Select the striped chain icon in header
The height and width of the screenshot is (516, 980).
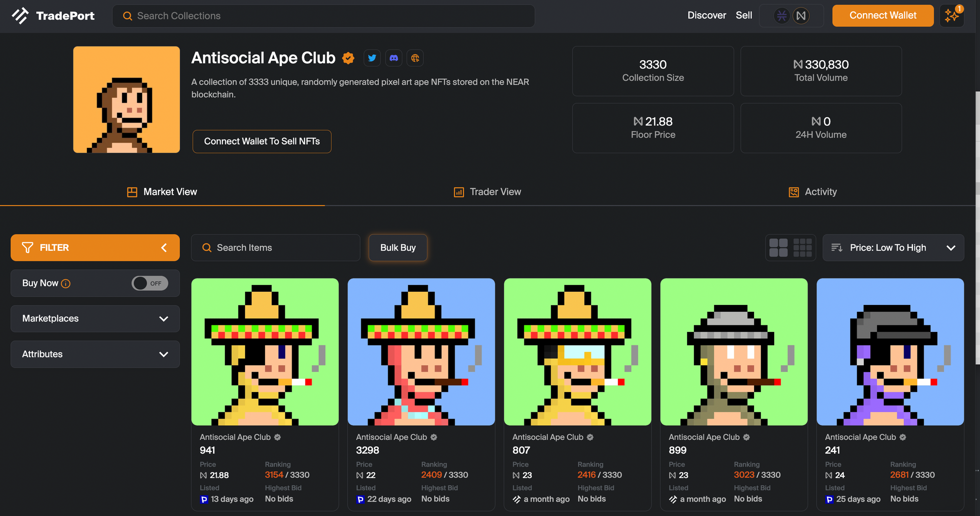(x=782, y=16)
